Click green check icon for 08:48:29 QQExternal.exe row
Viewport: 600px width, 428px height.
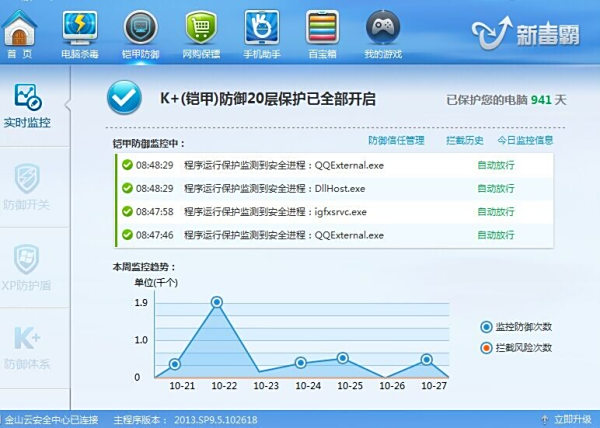pos(127,165)
